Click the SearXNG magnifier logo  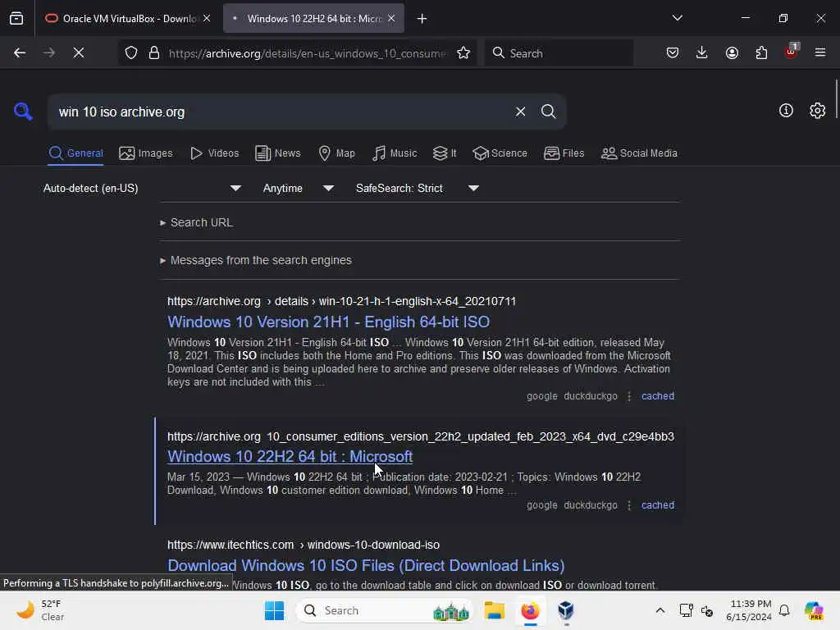click(x=23, y=111)
